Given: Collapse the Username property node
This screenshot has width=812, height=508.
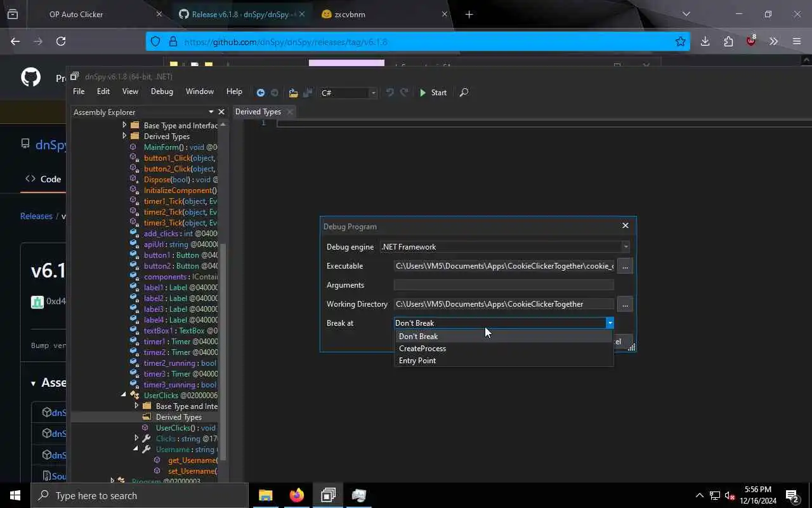Looking at the screenshot, I should click(136, 449).
